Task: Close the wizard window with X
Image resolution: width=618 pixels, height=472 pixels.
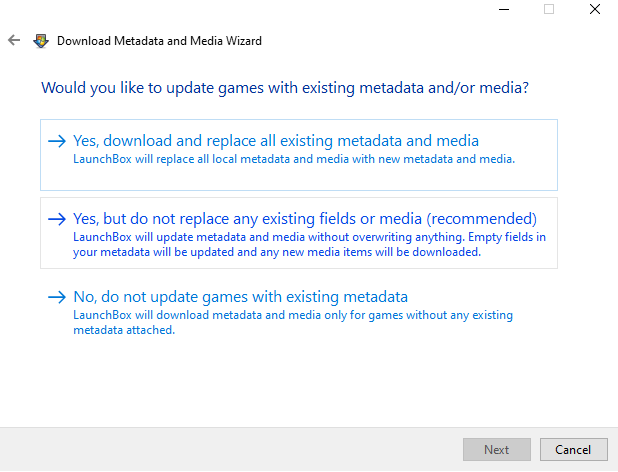Action: click(x=595, y=9)
